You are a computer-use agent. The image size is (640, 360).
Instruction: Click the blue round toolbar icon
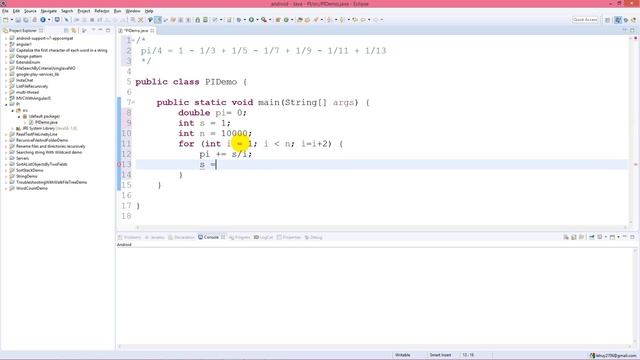tap(42, 20)
